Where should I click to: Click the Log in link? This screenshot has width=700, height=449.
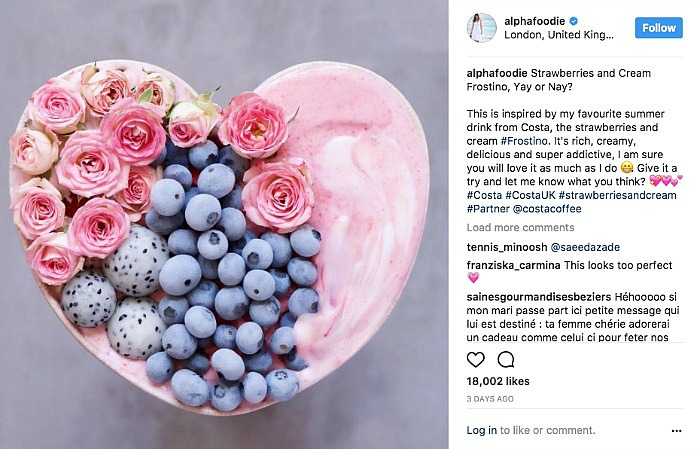coord(481,430)
